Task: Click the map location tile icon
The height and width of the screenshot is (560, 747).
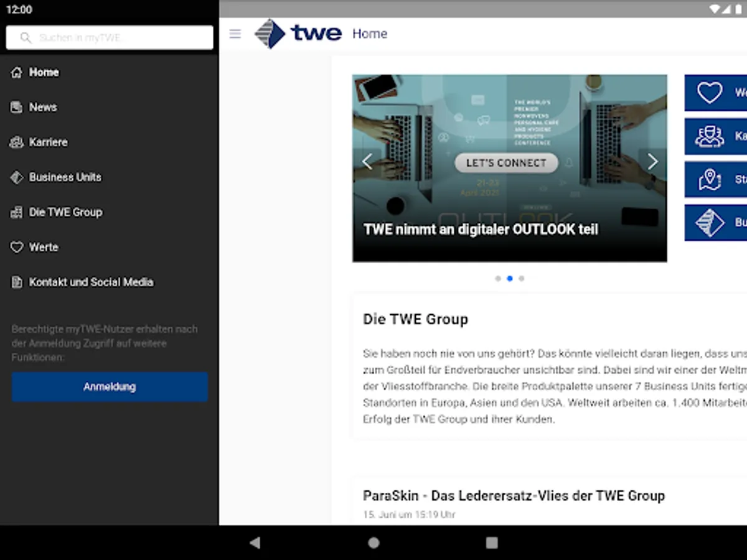Action: click(x=710, y=180)
